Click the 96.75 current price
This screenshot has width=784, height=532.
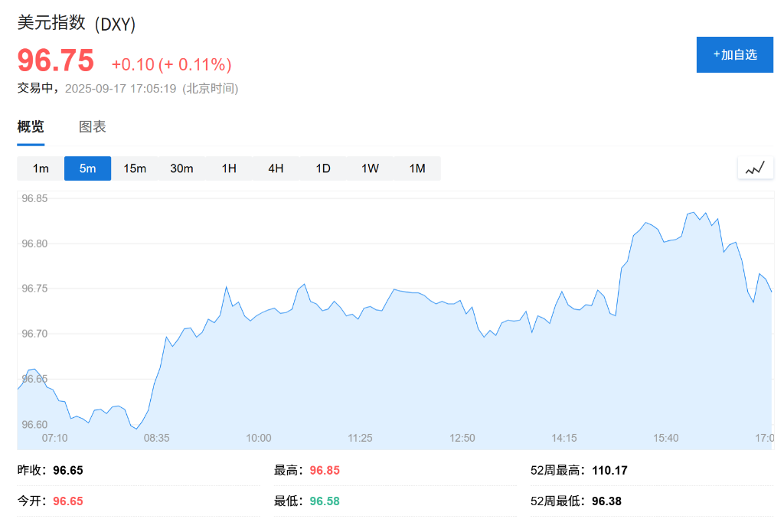(56, 61)
